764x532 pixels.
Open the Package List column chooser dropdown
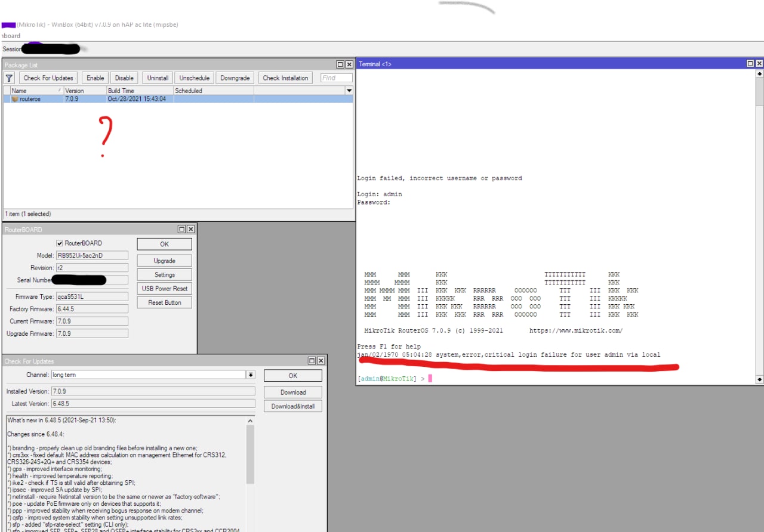pyautogui.click(x=349, y=91)
